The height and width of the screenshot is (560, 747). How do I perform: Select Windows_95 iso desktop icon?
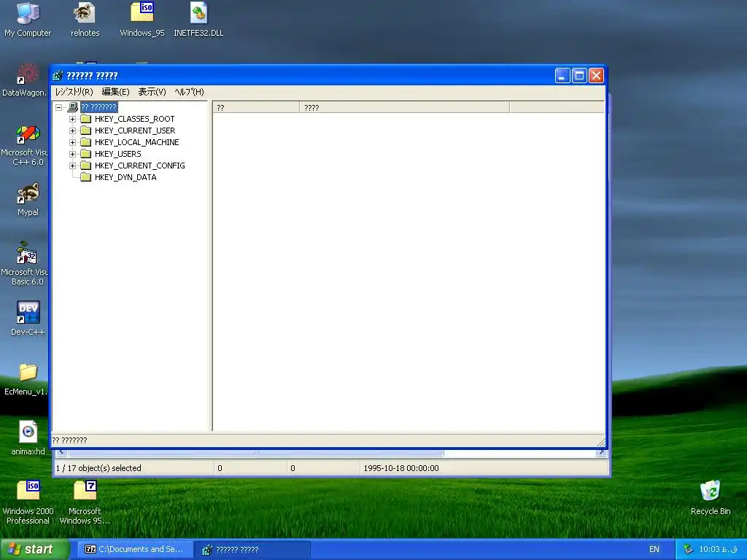point(142,20)
